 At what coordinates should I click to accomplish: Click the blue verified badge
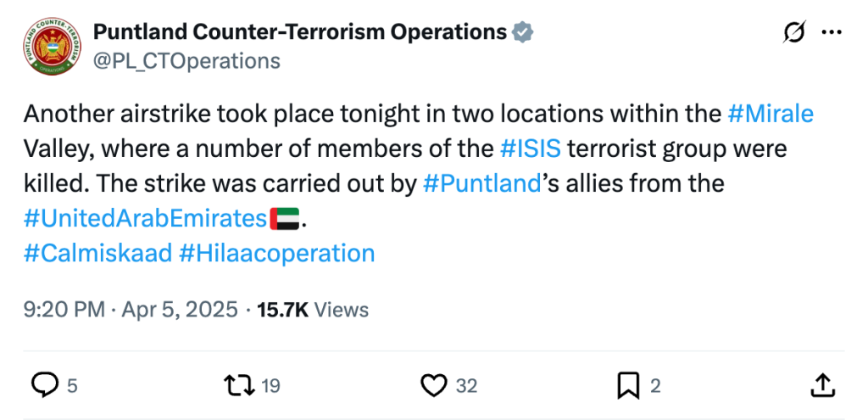(523, 32)
